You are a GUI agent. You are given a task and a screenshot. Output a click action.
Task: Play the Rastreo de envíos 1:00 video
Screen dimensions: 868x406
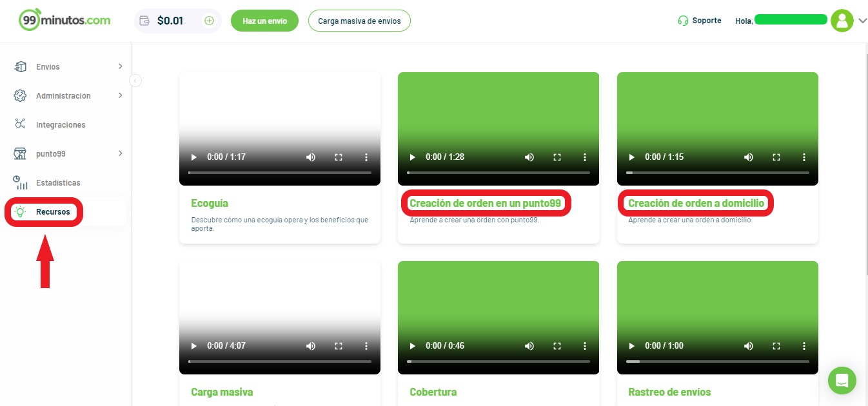(x=631, y=345)
